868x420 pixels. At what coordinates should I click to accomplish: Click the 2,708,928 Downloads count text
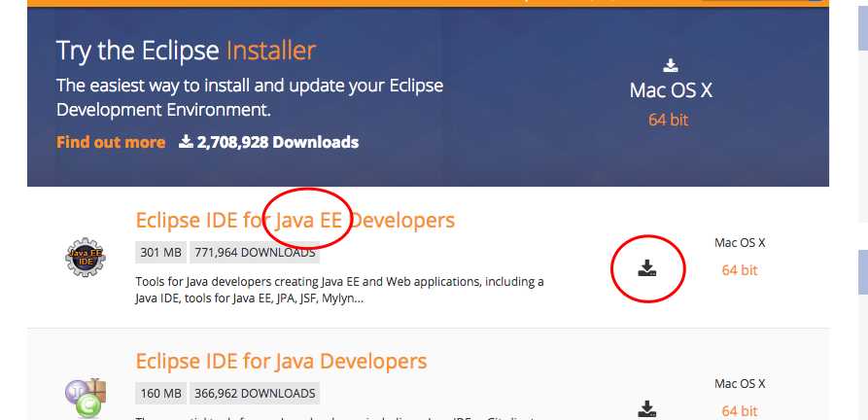[278, 142]
